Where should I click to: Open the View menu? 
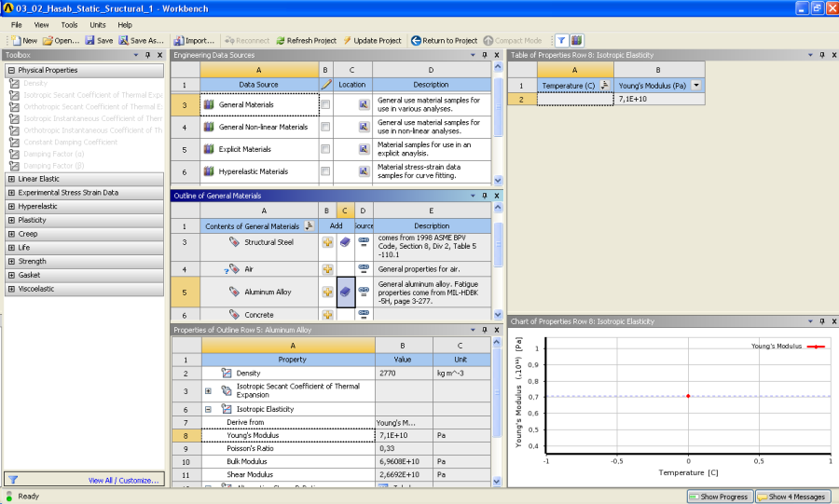[41, 25]
